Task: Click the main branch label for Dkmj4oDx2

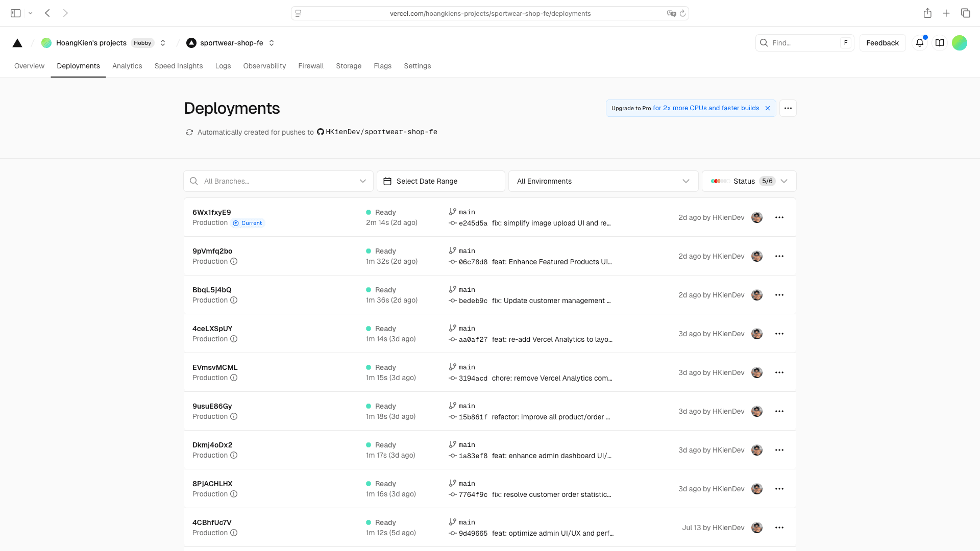Action: coord(467,445)
